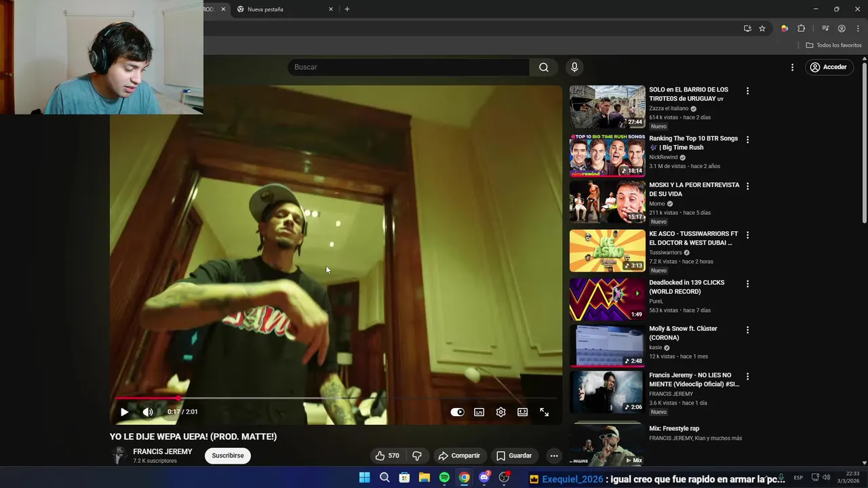Open Discord from the taskbar

pos(484,478)
